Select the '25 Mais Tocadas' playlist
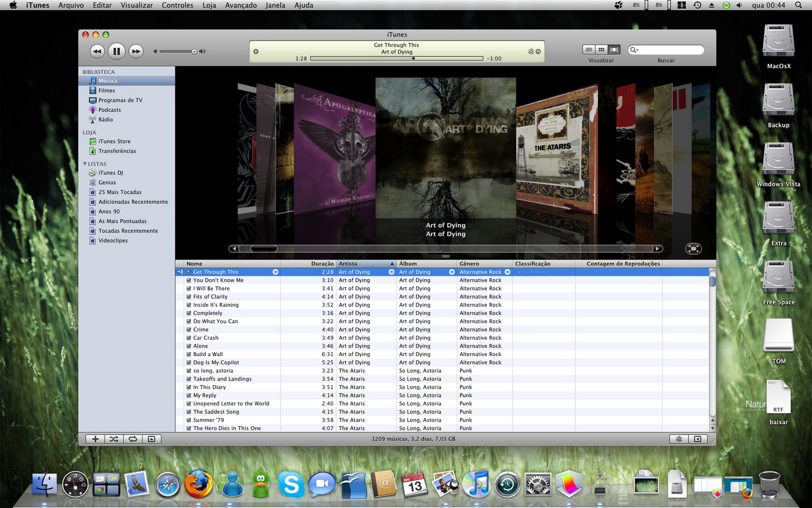Image resolution: width=812 pixels, height=508 pixels. pyautogui.click(x=120, y=192)
